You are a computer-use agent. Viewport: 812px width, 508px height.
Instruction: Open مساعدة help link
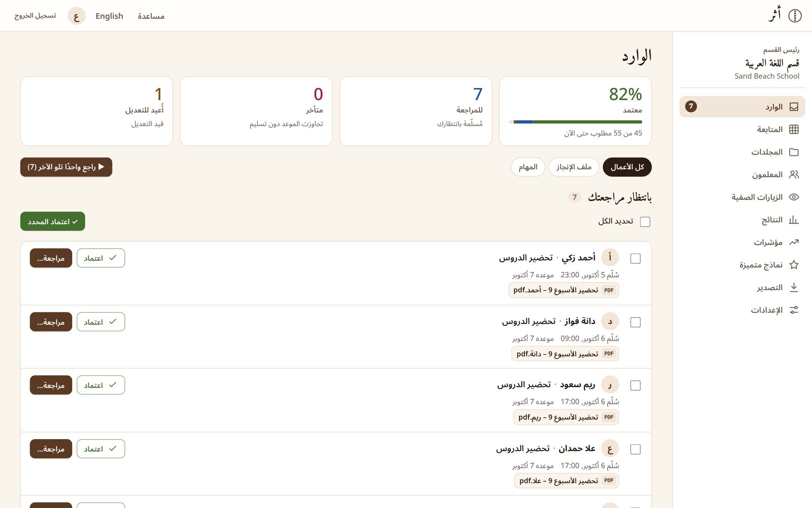151,16
